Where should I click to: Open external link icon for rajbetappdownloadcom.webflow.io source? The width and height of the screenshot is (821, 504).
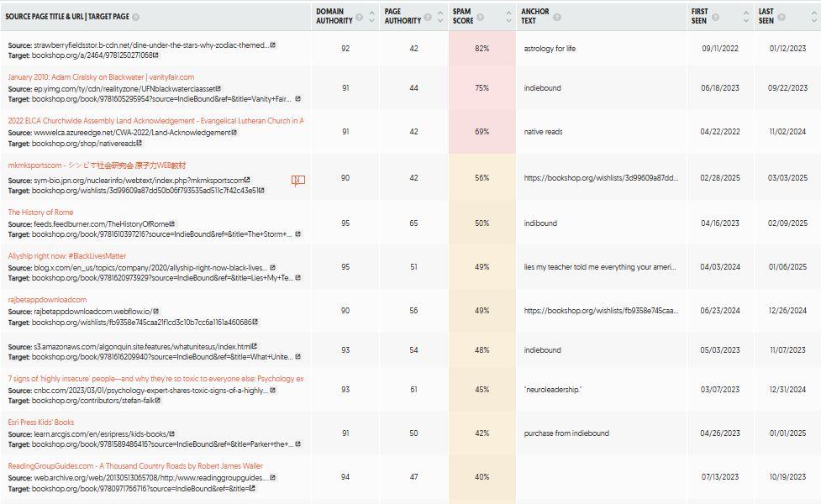click(x=156, y=311)
